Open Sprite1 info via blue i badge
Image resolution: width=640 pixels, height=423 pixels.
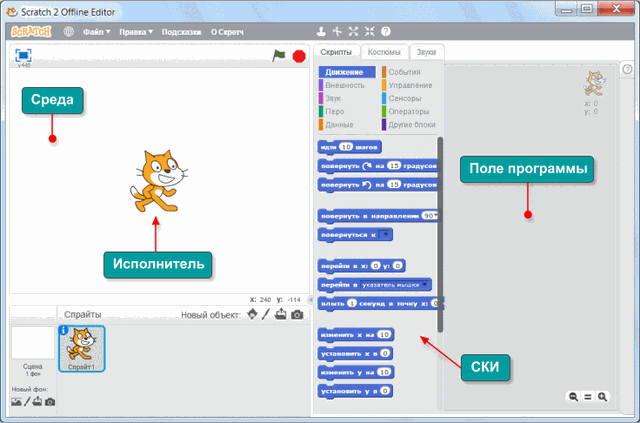63,330
